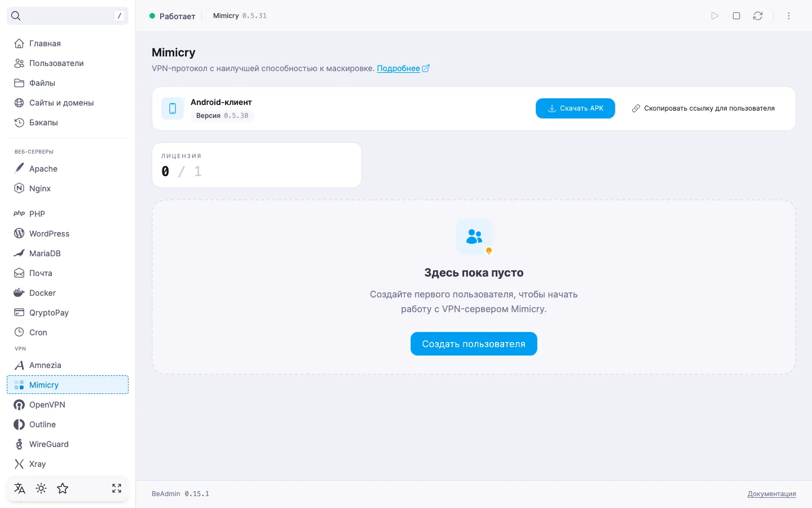Open the Документация link in footer

(x=771, y=494)
